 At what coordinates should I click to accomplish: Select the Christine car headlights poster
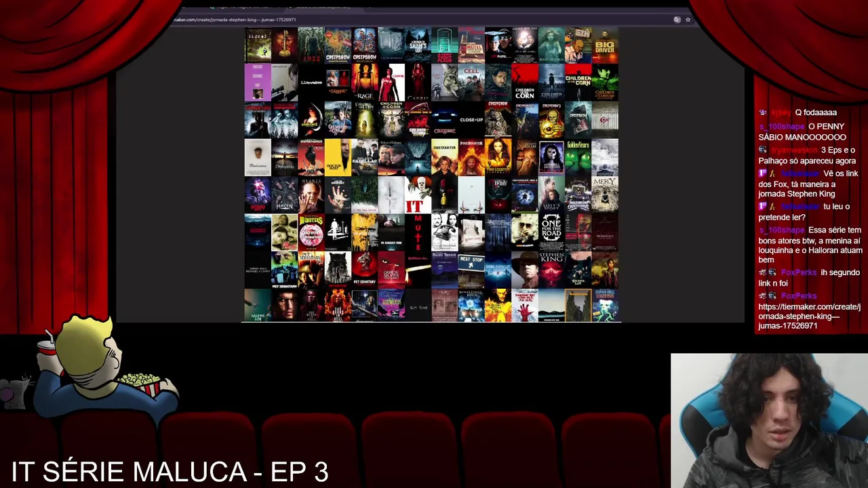point(444,120)
